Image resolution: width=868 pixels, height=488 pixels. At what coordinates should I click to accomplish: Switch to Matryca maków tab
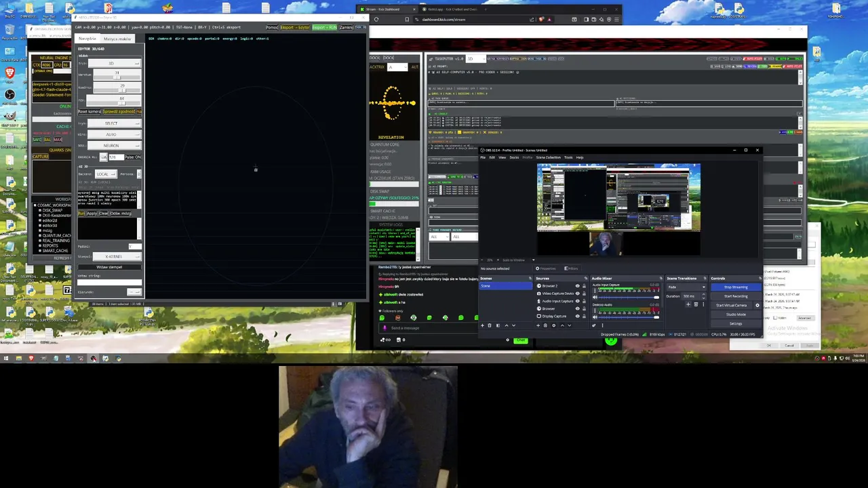[117, 39]
